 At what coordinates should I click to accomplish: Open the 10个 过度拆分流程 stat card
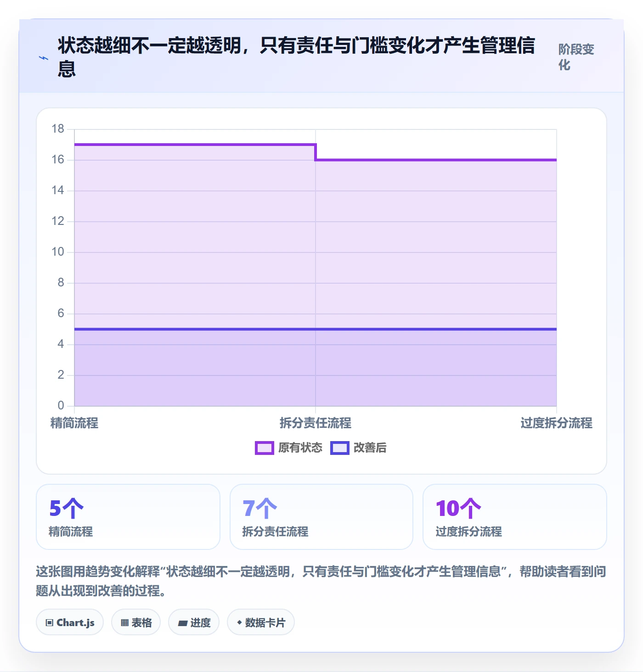[515, 517]
